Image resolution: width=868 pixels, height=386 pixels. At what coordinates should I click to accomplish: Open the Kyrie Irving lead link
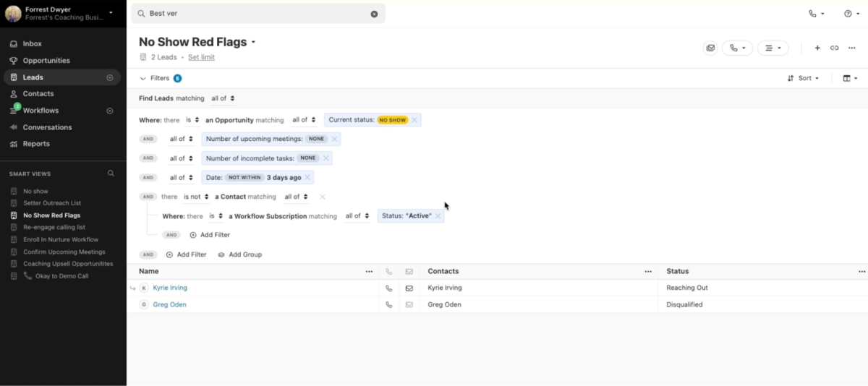(x=170, y=288)
